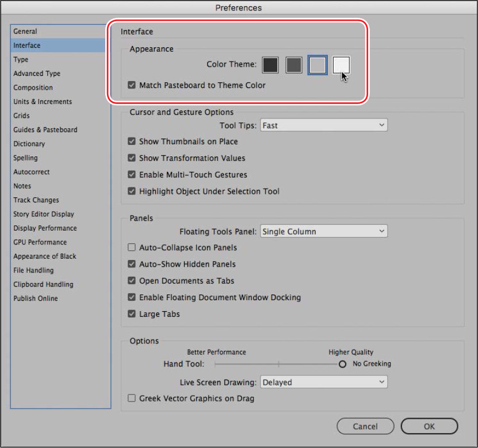Uncheck Match Pasteboard to Theme Color

point(132,85)
